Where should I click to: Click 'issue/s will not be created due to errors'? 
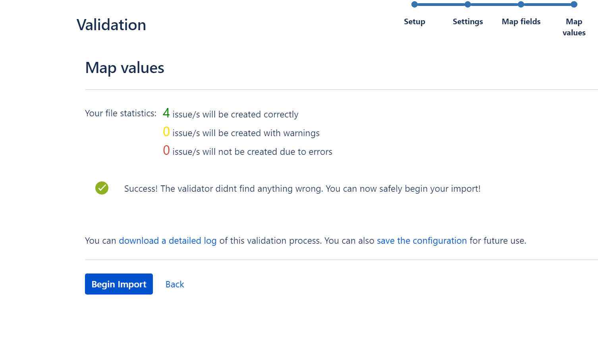click(x=252, y=152)
